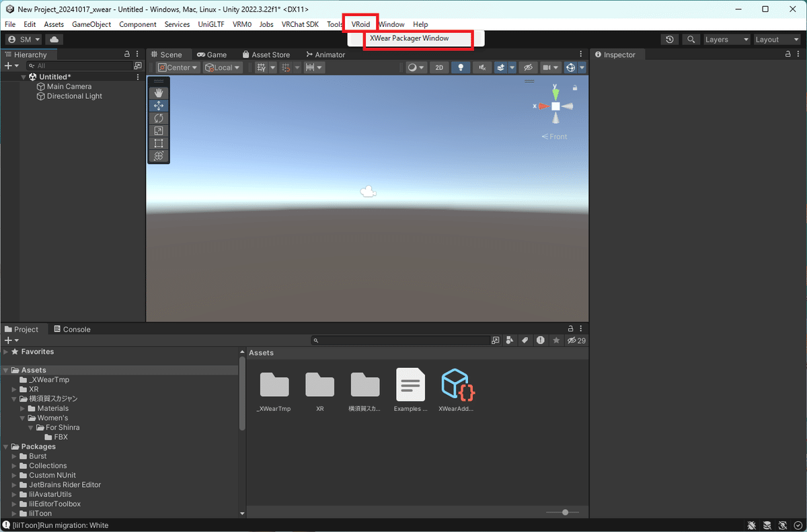807x532 pixels.
Task: Switch to the Animator tab
Action: coord(325,54)
